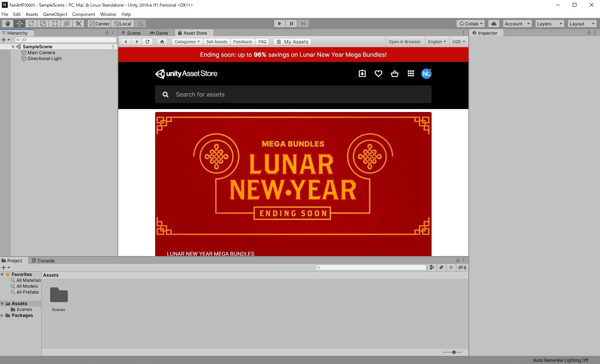This screenshot has width=600, height=364.
Task: Start Play mode
Action: (x=280, y=24)
